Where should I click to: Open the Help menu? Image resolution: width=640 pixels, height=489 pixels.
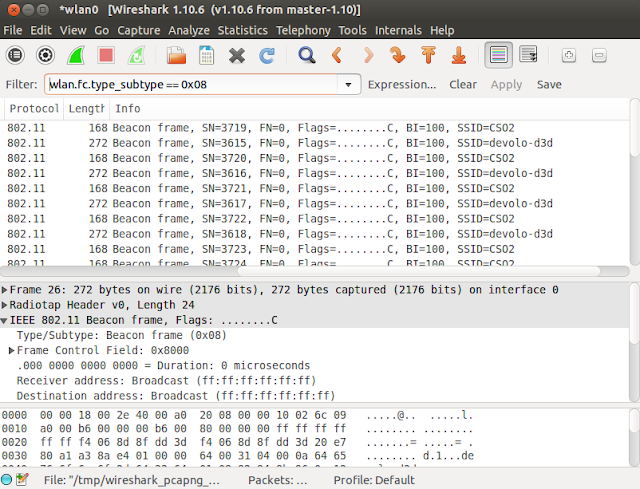point(442,30)
